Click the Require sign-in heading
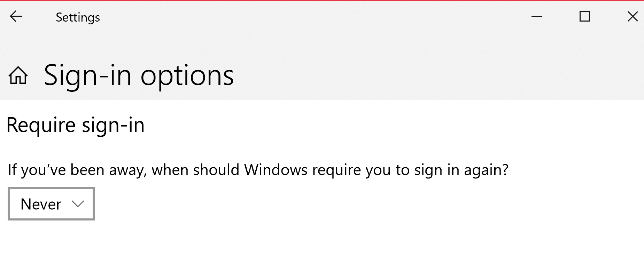The width and height of the screenshot is (644, 273). coord(75,125)
